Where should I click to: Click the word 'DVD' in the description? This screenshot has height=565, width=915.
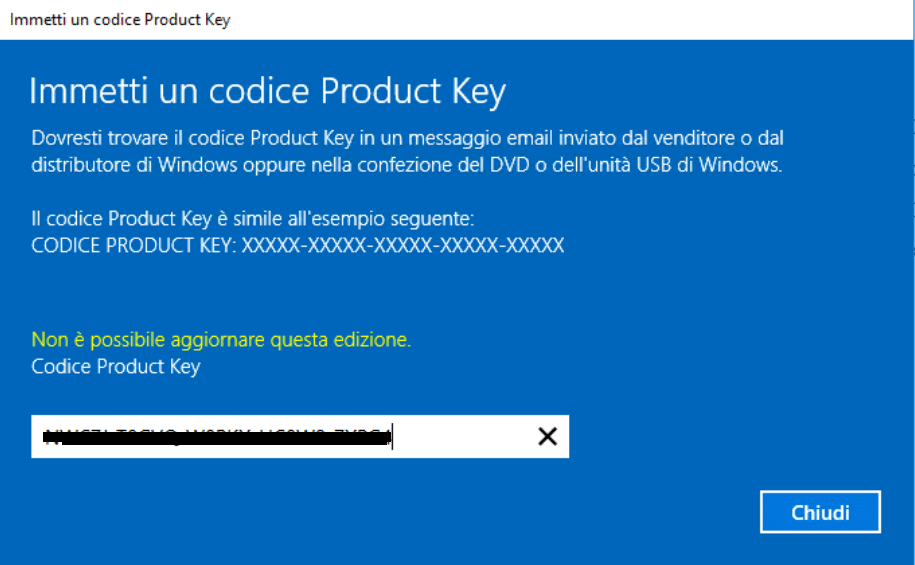[x=509, y=165]
